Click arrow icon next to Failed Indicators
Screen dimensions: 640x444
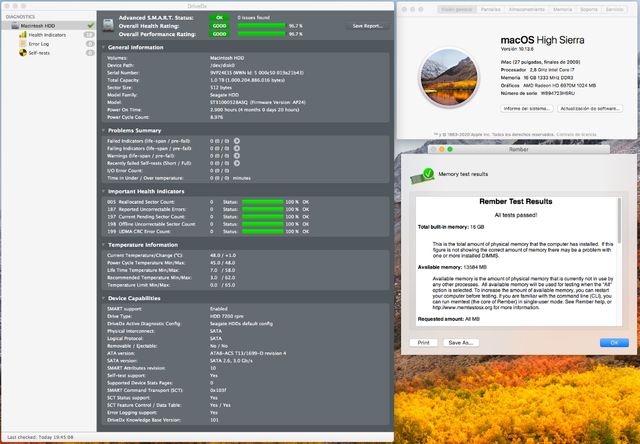pos(237,141)
